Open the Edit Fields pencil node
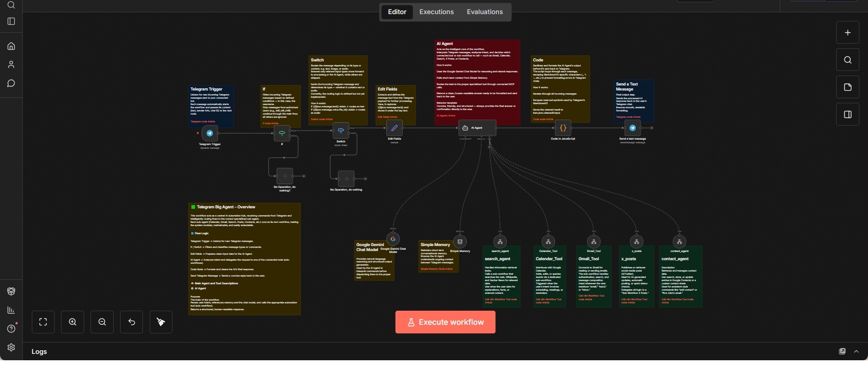This screenshot has width=868, height=383. 394,128
